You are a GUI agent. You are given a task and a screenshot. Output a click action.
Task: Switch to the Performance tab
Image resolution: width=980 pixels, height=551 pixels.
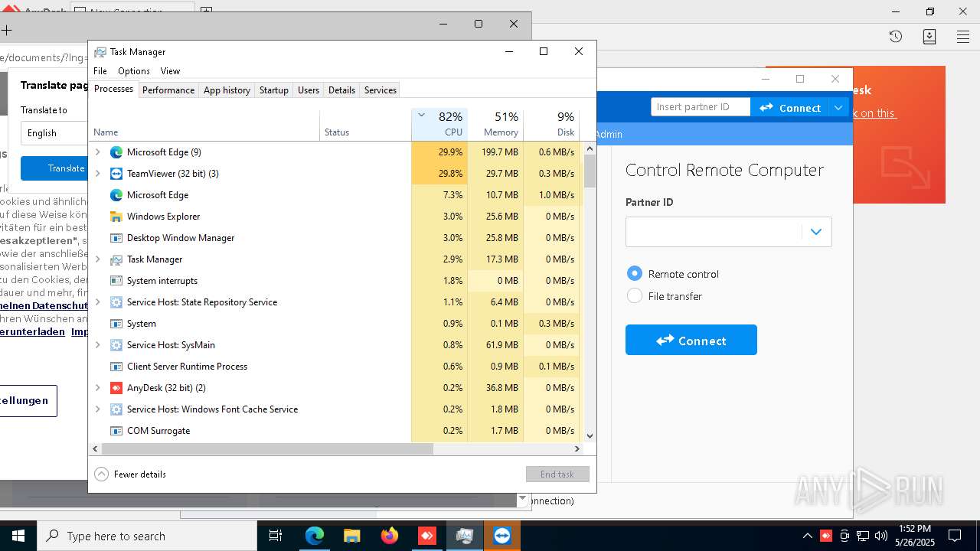pyautogui.click(x=168, y=90)
